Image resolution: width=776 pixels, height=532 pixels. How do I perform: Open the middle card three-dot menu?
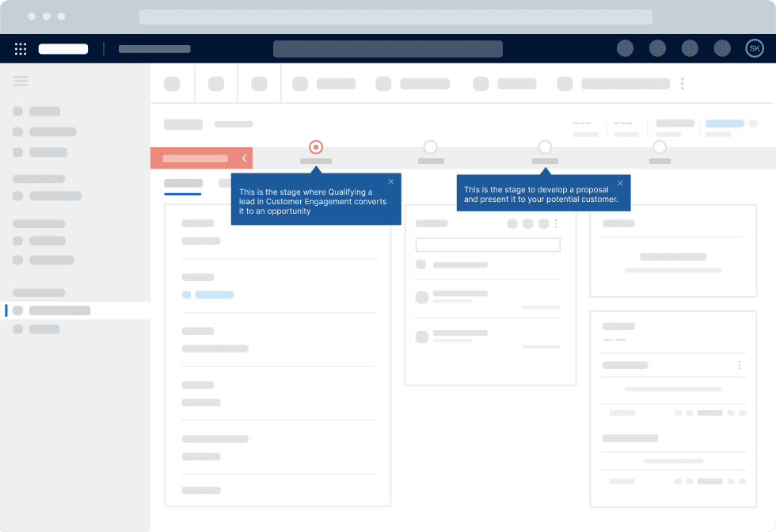556,224
